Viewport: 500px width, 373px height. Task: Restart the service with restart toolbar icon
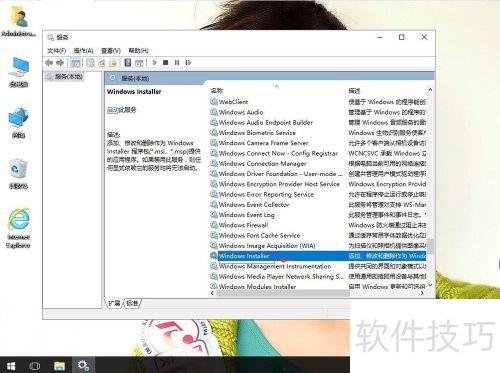[188, 62]
